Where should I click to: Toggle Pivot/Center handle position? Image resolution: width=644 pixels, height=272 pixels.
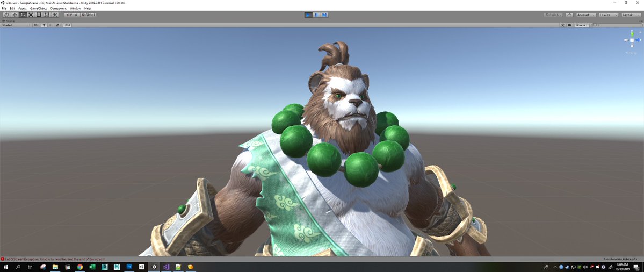[72, 15]
